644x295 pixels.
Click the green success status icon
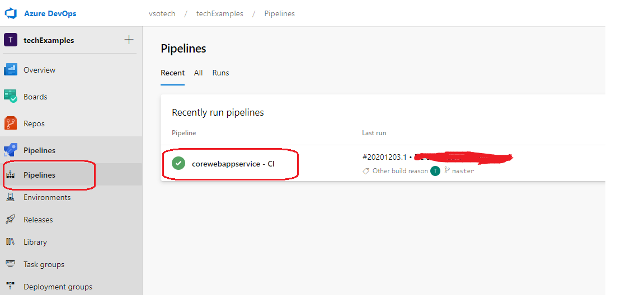tap(178, 163)
